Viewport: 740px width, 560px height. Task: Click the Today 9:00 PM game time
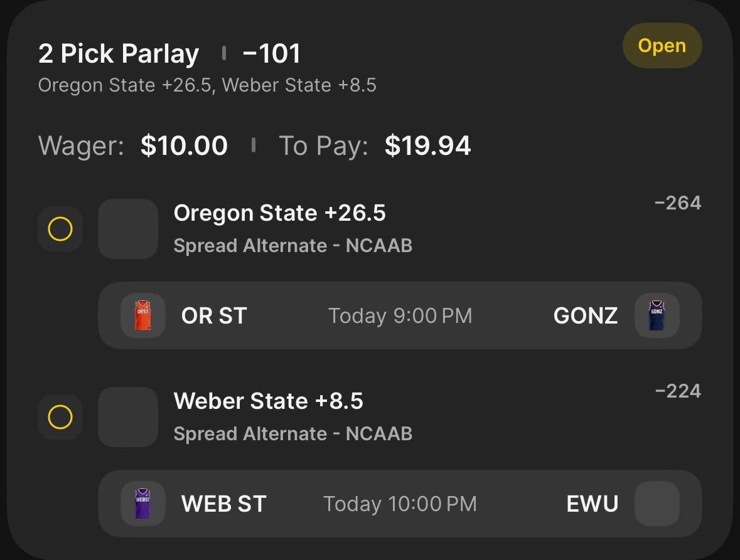pyautogui.click(x=400, y=316)
